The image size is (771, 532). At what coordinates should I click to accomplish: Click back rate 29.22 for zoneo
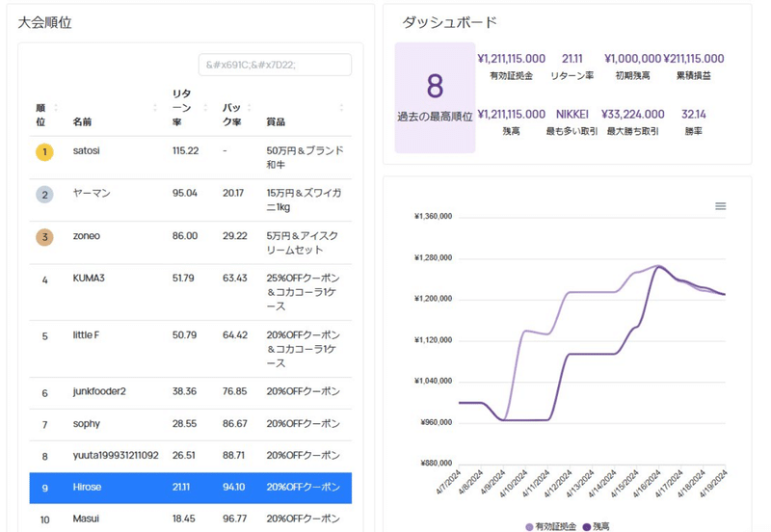pyautogui.click(x=234, y=235)
